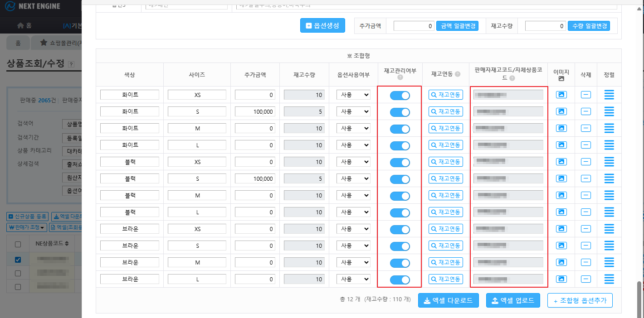Turn off stock management for 블랙 XS
Screen dimensions: 644x318
tap(400, 162)
